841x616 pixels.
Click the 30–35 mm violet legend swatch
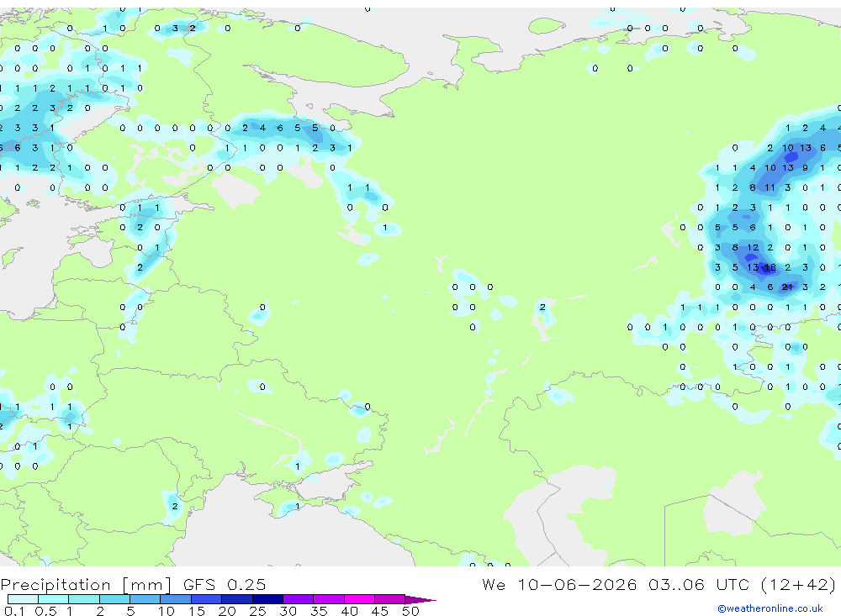299,599
